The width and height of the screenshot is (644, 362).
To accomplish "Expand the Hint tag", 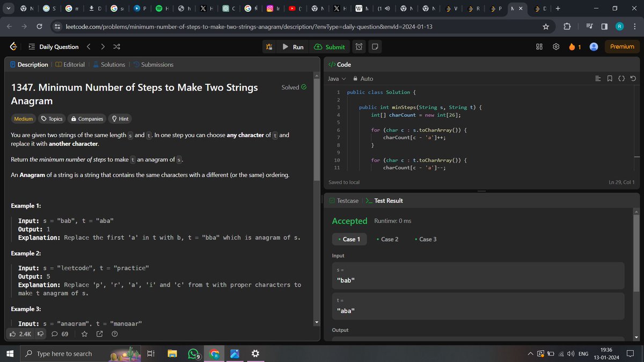I will pos(120,119).
